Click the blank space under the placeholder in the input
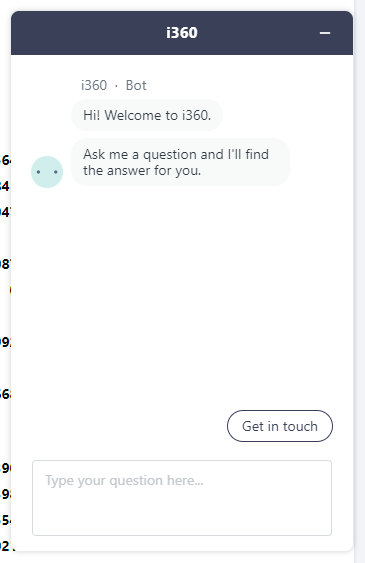 (x=182, y=513)
